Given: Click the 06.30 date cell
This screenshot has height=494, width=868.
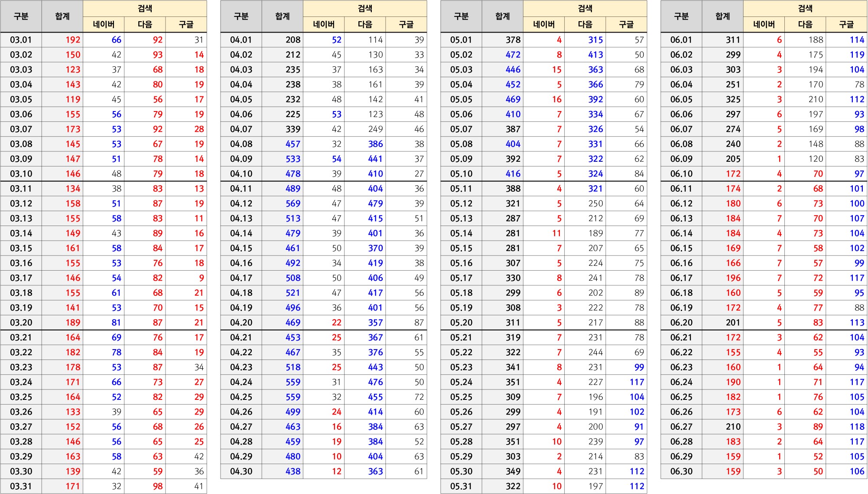Looking at the screenshot, I should click(681, 471).
